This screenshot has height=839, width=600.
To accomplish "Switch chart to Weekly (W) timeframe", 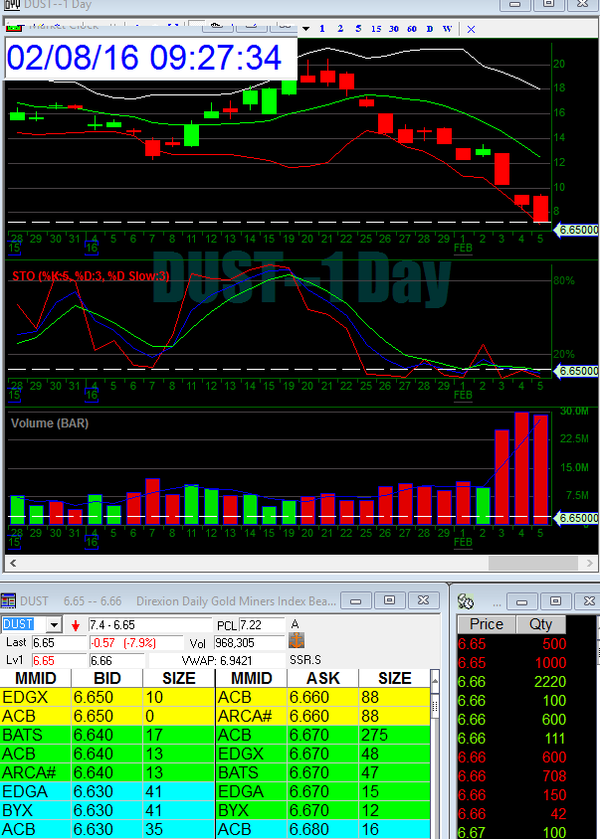I will pos(447,29).
